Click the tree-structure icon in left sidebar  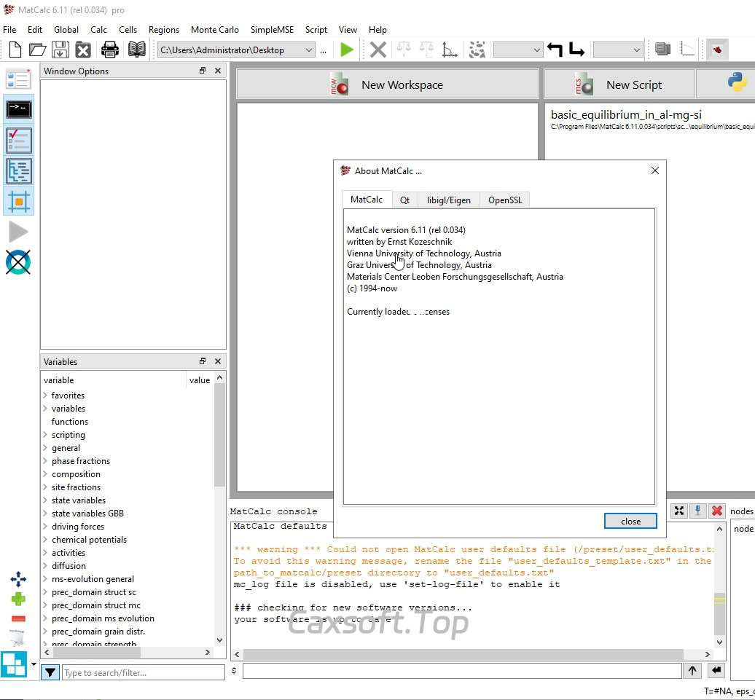[x=18, y=171]
